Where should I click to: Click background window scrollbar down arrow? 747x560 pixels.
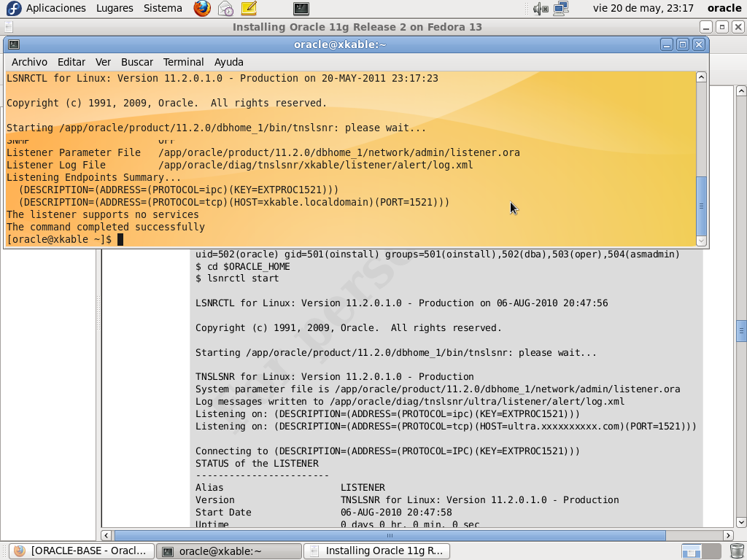pyautogui.click(x=741, y=522)
